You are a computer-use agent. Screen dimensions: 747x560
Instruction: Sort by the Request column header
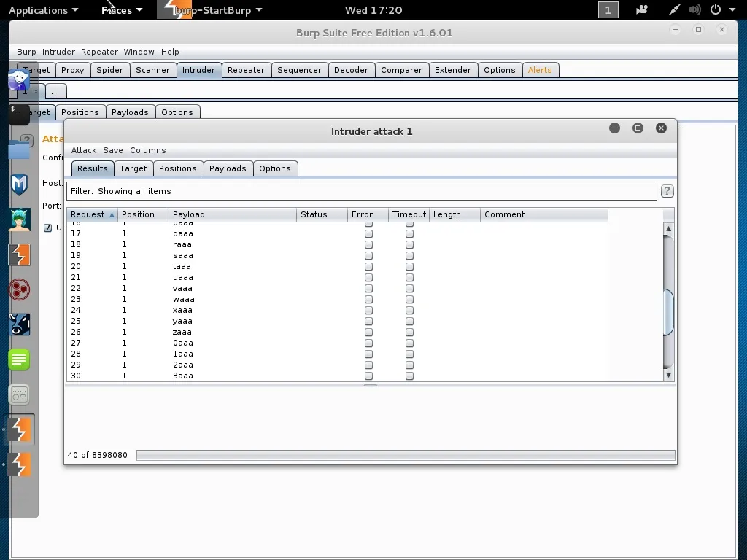pos(92,214)
